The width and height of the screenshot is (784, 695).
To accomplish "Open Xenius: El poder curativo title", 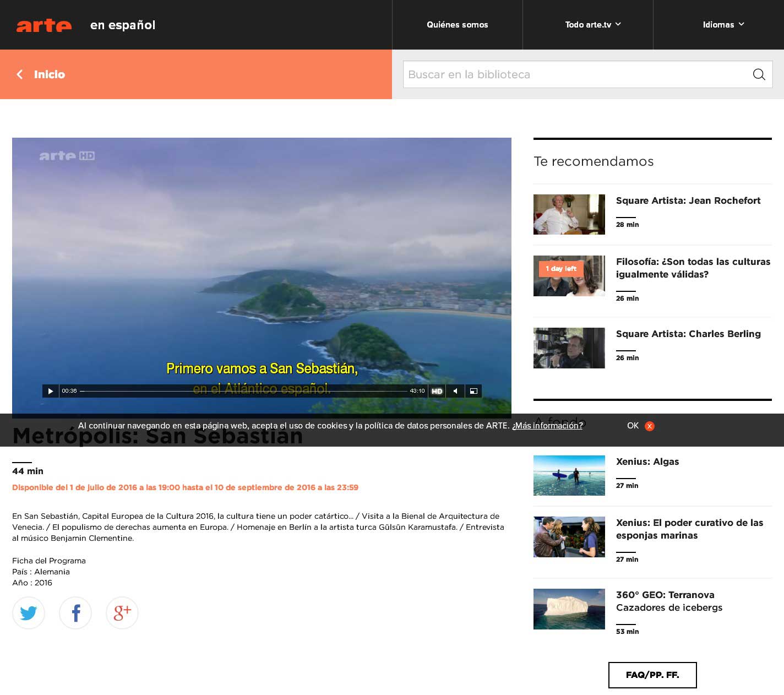I will click(x=690, y=529).
